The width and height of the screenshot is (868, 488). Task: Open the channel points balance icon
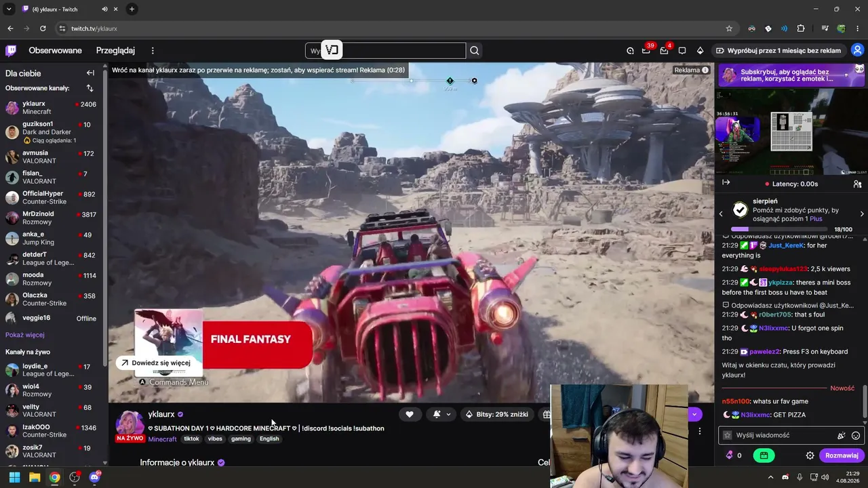coord(734,455)
